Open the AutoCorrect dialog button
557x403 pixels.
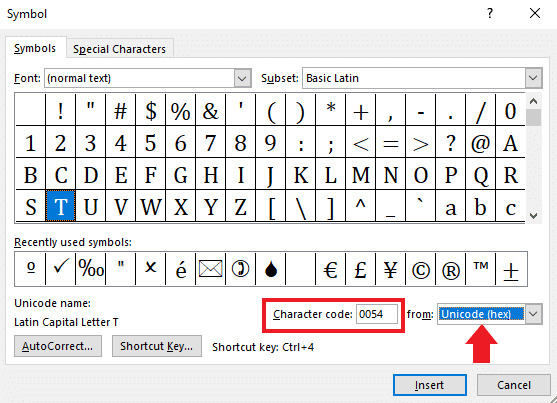coord(58,346)
